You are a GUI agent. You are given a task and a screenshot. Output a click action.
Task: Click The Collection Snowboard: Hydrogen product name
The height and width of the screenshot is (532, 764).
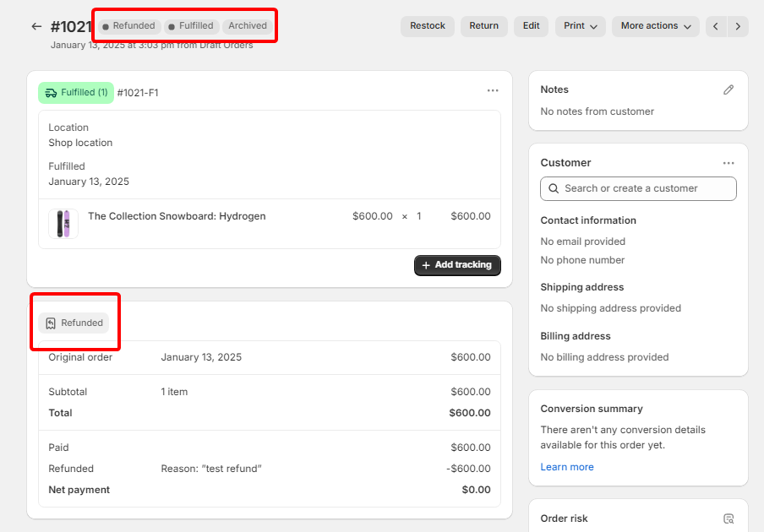coord(177,216)
